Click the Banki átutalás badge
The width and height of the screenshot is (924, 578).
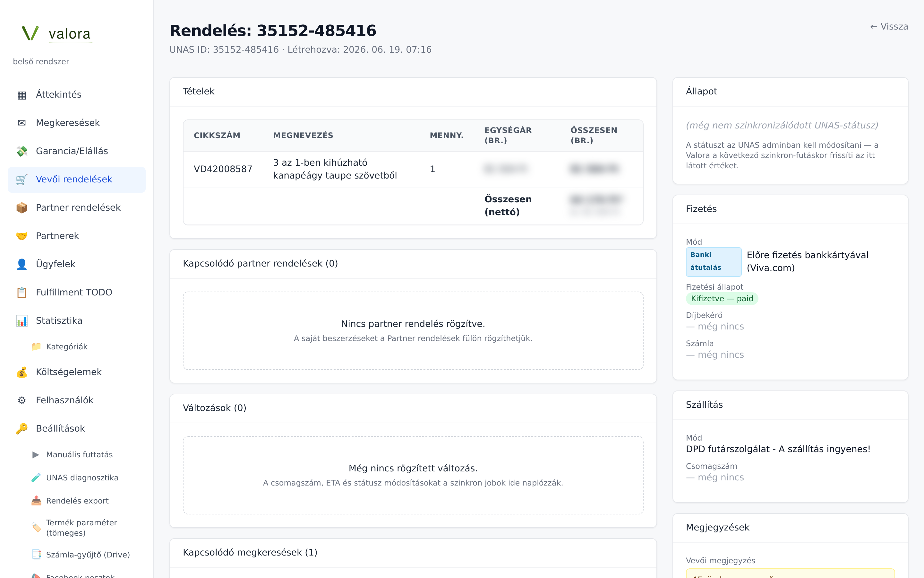(713, 261)
